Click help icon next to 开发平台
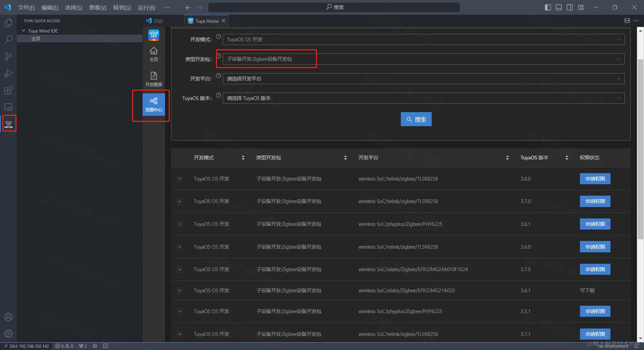Image resolution: width=644 pixels, height=350 pixels. 218,76
